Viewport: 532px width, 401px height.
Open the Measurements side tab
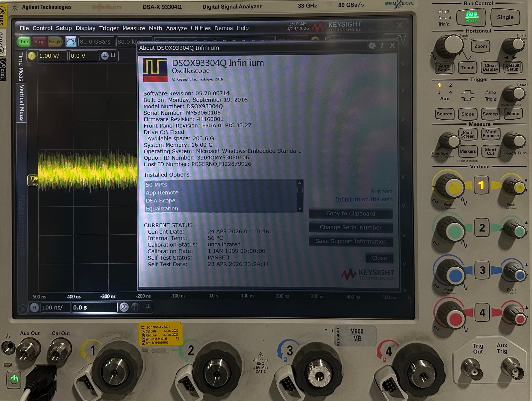[x=22, y=224]
